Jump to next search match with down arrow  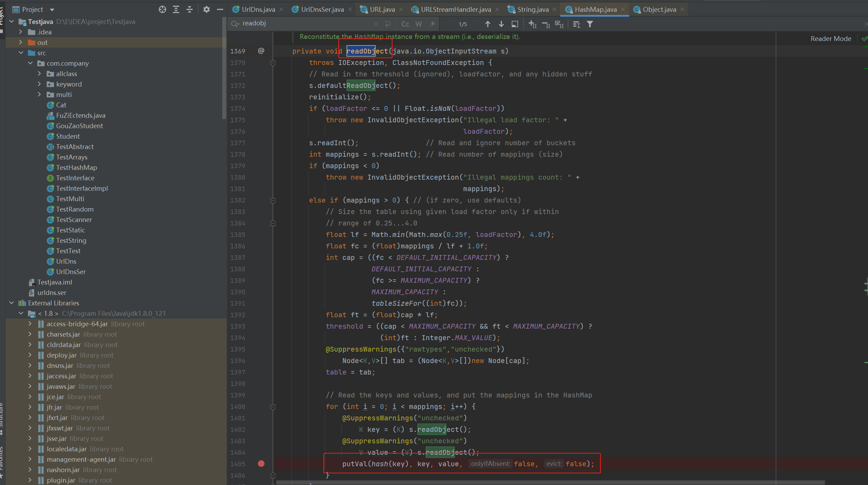(501, 24)
